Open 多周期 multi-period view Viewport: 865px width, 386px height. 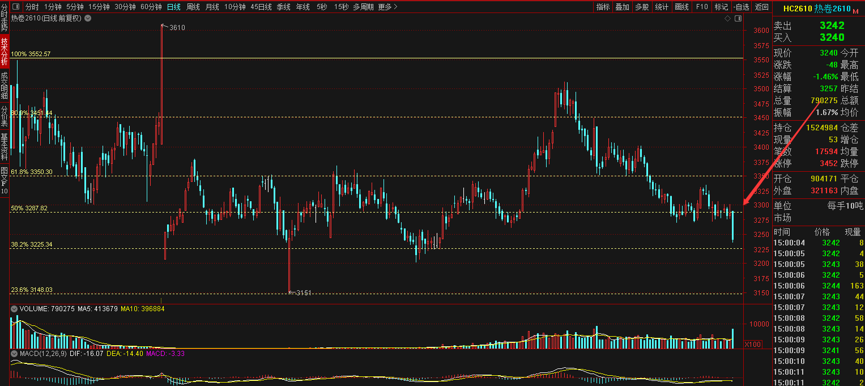[363, 7]
